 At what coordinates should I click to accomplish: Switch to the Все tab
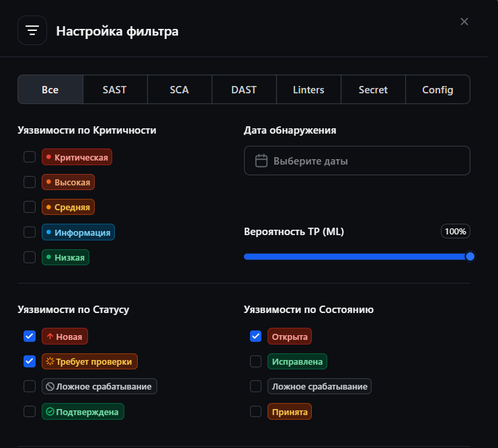coord(50,89)
